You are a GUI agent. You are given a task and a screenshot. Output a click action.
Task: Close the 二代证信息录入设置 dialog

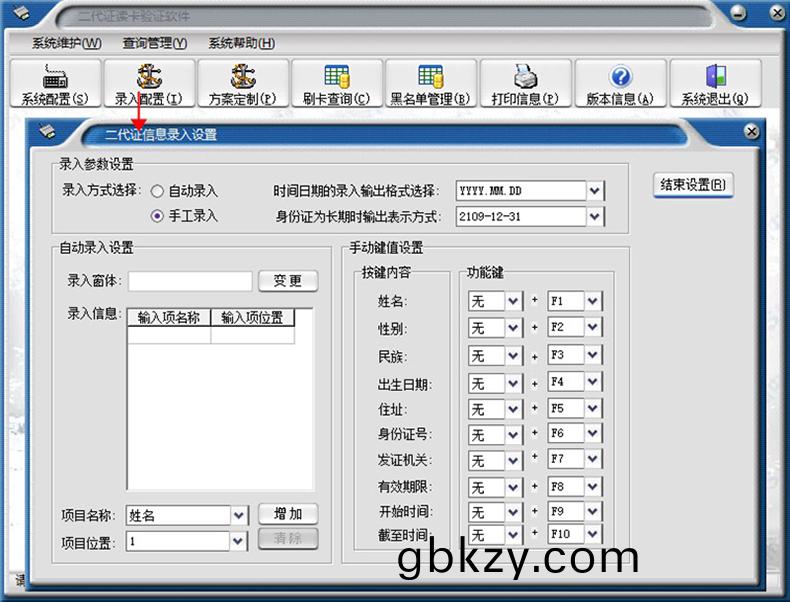pyautogui.click(x=751, y=132)
